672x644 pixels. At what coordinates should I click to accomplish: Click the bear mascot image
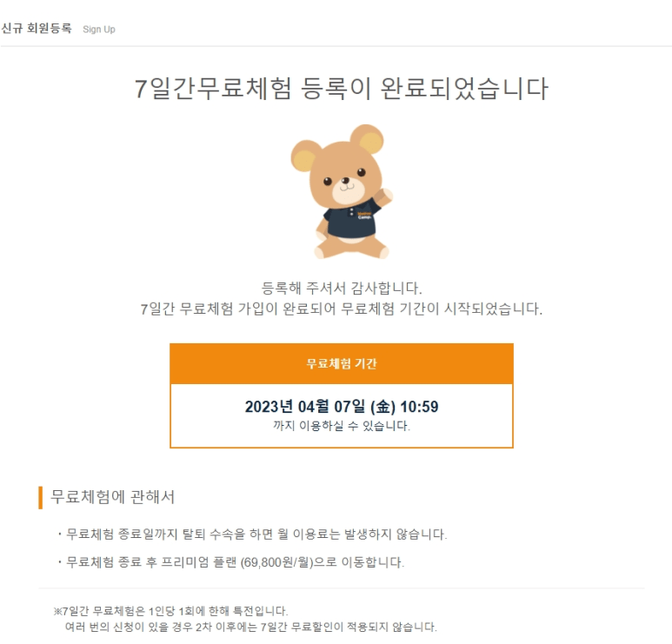tap(342, 191)
